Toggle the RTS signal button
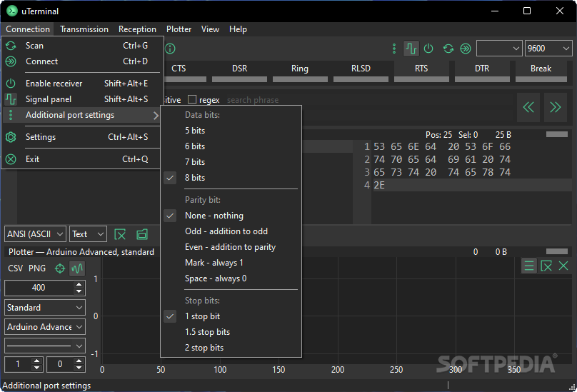Screen dimensions: 577x392 coord(422,72)
